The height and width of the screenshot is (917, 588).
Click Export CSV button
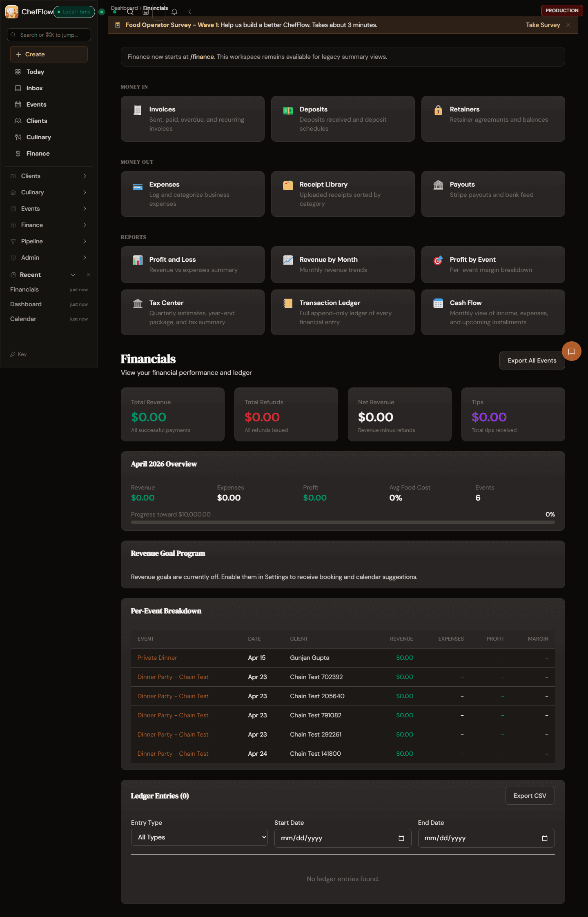point(530,796)
